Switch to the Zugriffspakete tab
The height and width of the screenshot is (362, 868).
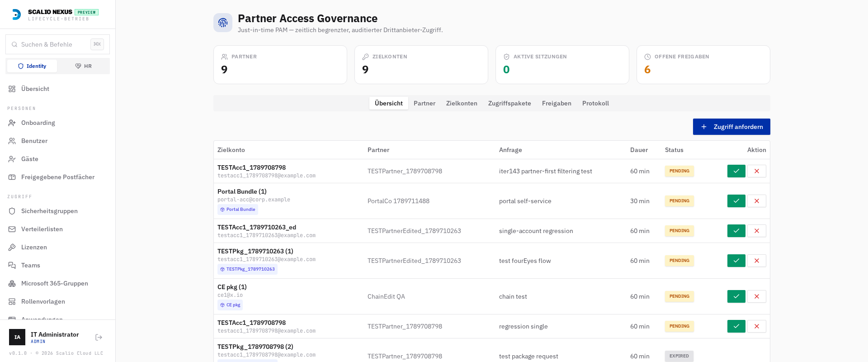pyautogui.click(x=509, y=103)
